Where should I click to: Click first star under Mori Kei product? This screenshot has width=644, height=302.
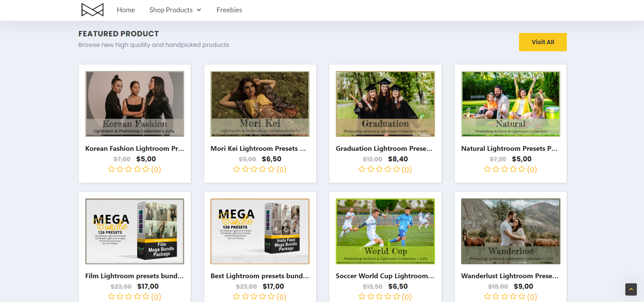(237, 169)
